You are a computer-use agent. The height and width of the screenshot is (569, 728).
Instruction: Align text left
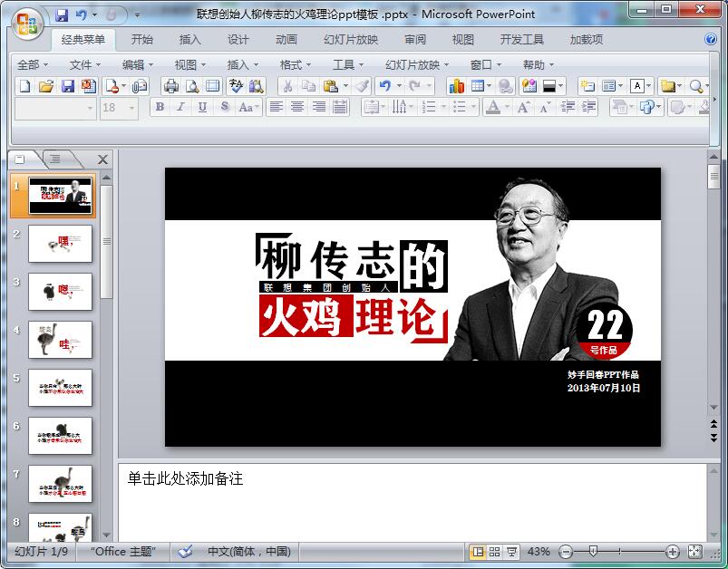pos(277,107)
